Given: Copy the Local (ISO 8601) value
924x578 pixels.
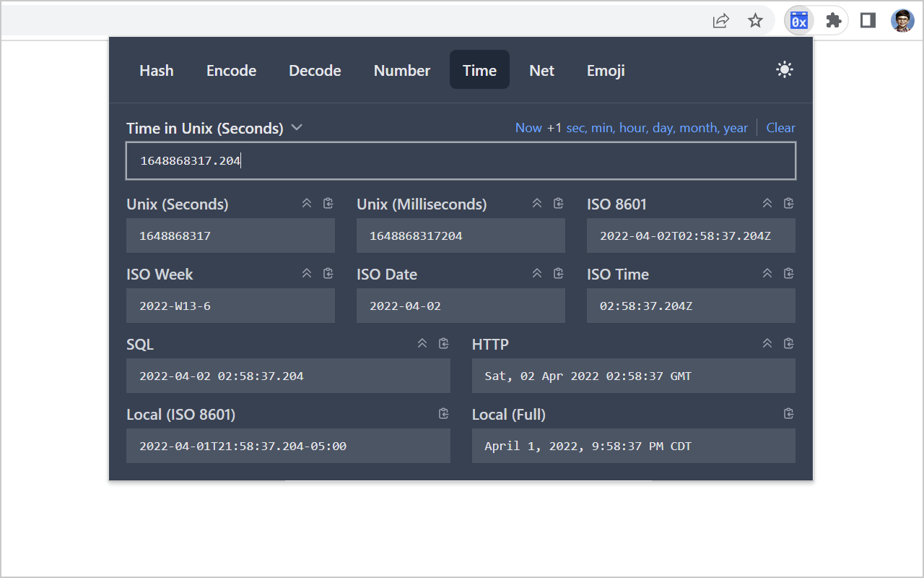Looking at the screenshot, I should pos(443,413).
